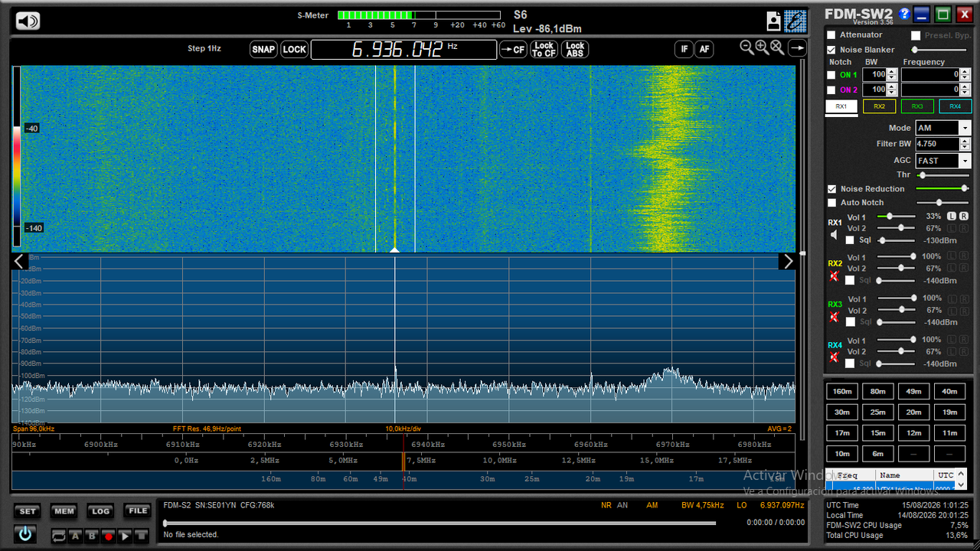The width and height of the screenshot is (980, 551).
Task: Click the right arrow button beside the zoom icons
Action: click(797, 48)
